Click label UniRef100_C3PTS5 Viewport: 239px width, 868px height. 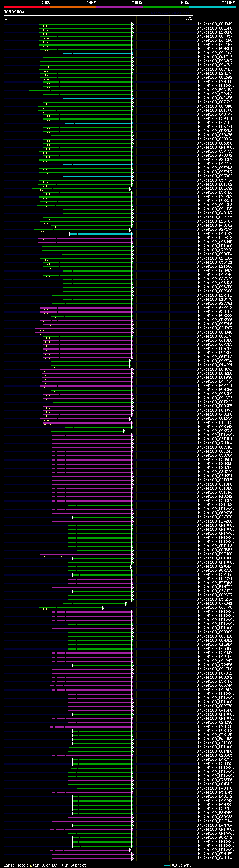[214, 217]
